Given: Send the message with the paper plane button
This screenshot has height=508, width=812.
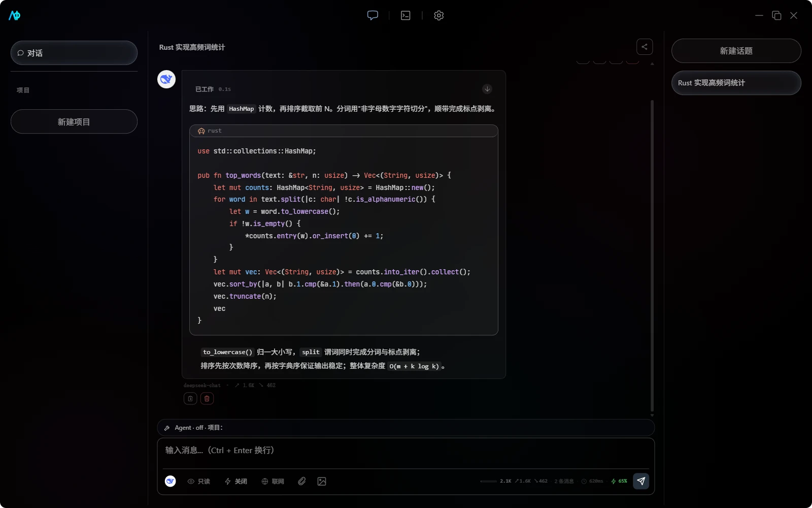Looking at the screenshot, I should coord(641,481).
